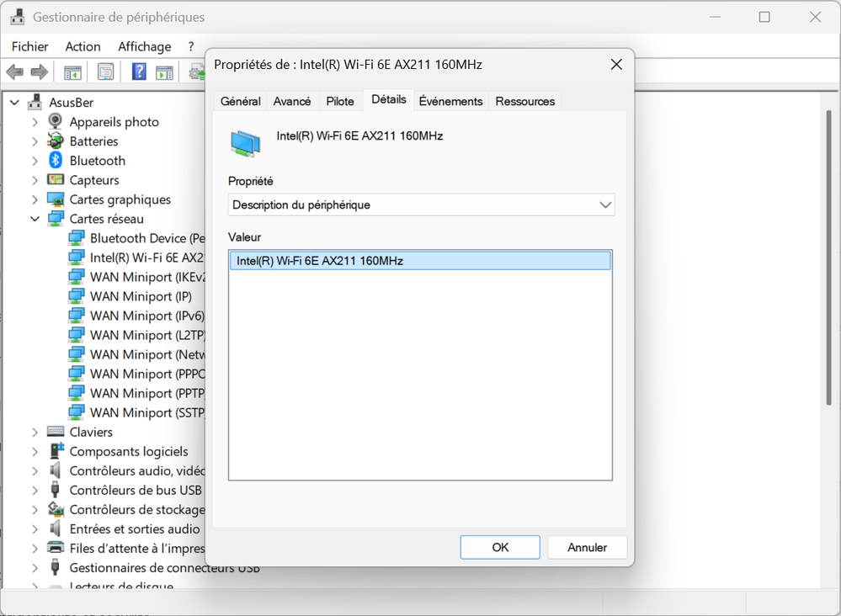Click the Contrôleurs de bus USB icon
This screenshot has width=841, height=616.
click(55, 490)
